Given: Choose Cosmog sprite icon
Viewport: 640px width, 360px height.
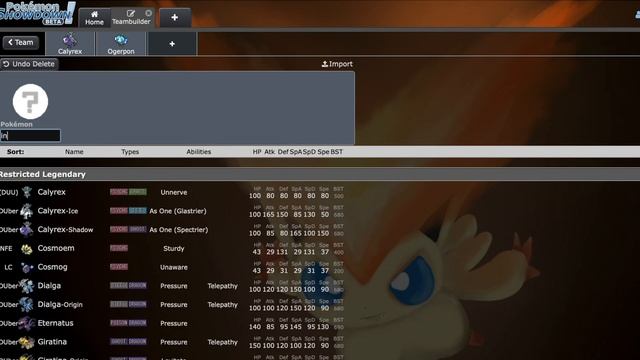Looking at the screenshot, I should 27,267.
